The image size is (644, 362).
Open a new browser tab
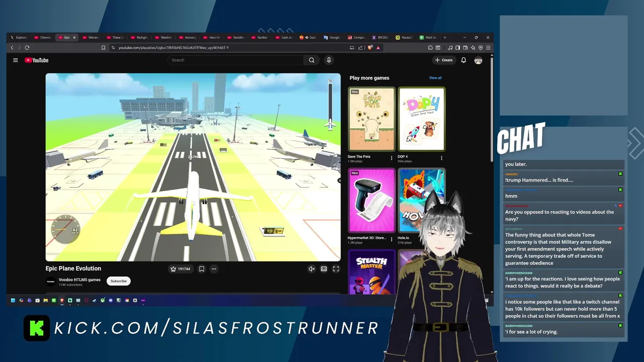pyautogui.click(x=445, y=38)
